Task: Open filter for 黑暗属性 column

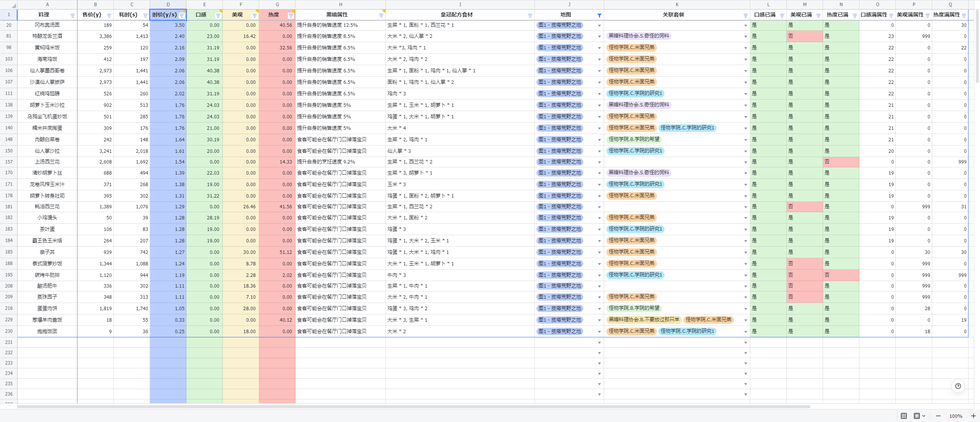Action: tap(381, 16)
